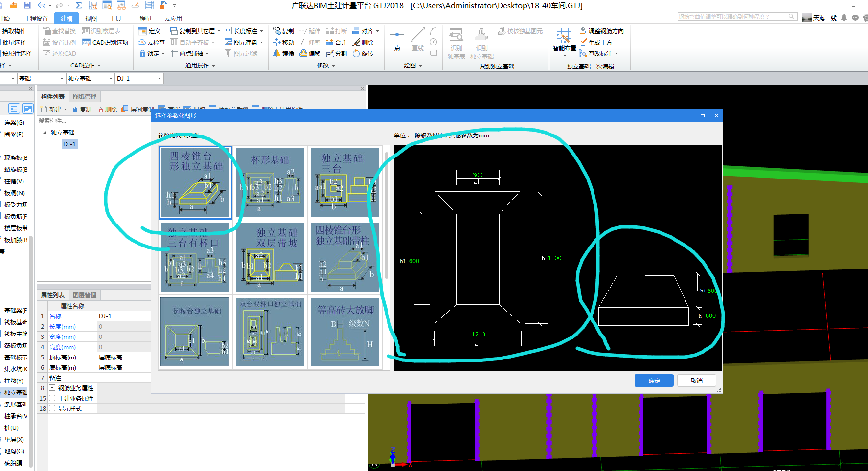
Task: Switch to 图纸管理 tab
Action: [85, 96]
